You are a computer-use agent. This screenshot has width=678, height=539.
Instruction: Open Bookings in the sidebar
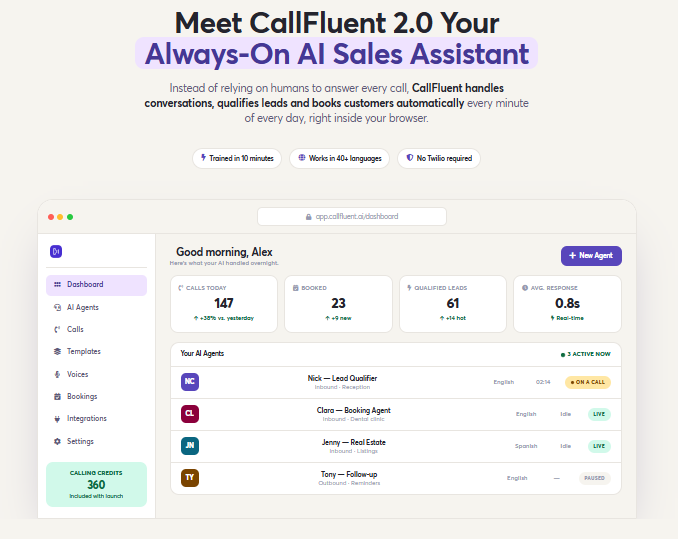coord(96,396)
